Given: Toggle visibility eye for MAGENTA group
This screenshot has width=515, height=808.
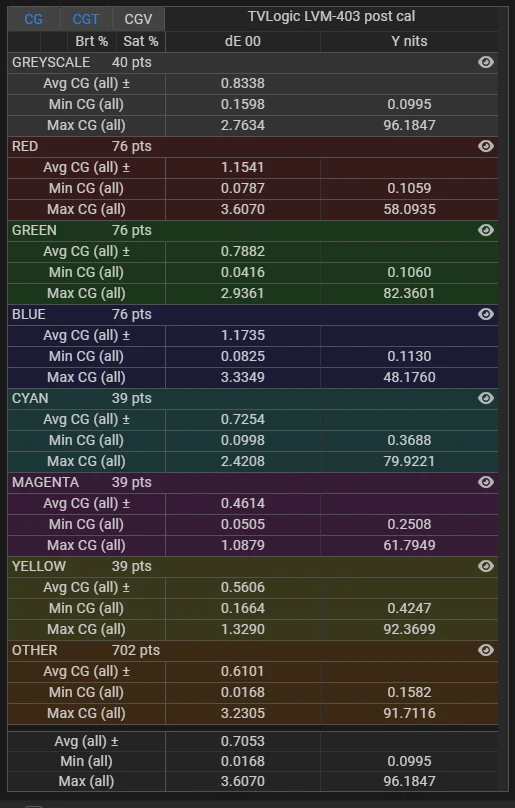Looking at the screenshot, I should click(486, 482).
